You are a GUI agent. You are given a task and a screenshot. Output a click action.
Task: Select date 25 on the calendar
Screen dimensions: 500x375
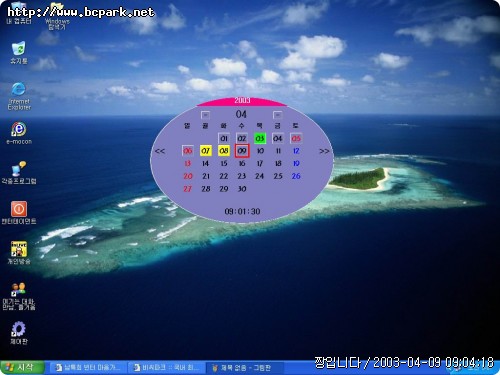[x=278, y=176]
